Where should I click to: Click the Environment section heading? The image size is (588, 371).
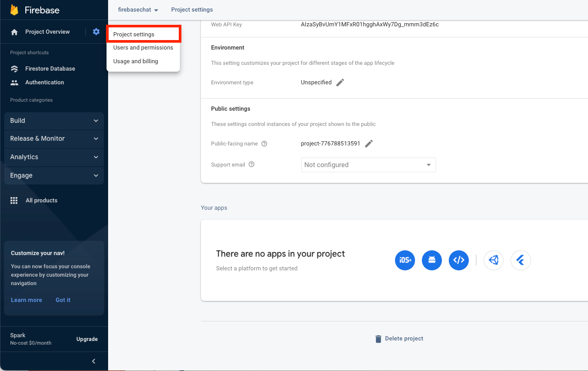228,47
